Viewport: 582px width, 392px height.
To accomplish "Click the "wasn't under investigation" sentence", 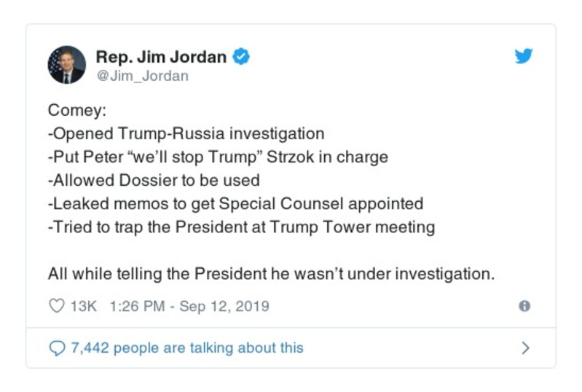I will pyautogui.click(x=271, y=274).
